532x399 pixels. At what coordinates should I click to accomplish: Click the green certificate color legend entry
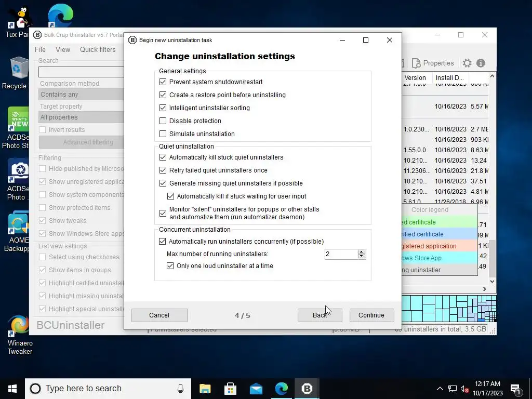coord(440,222)
